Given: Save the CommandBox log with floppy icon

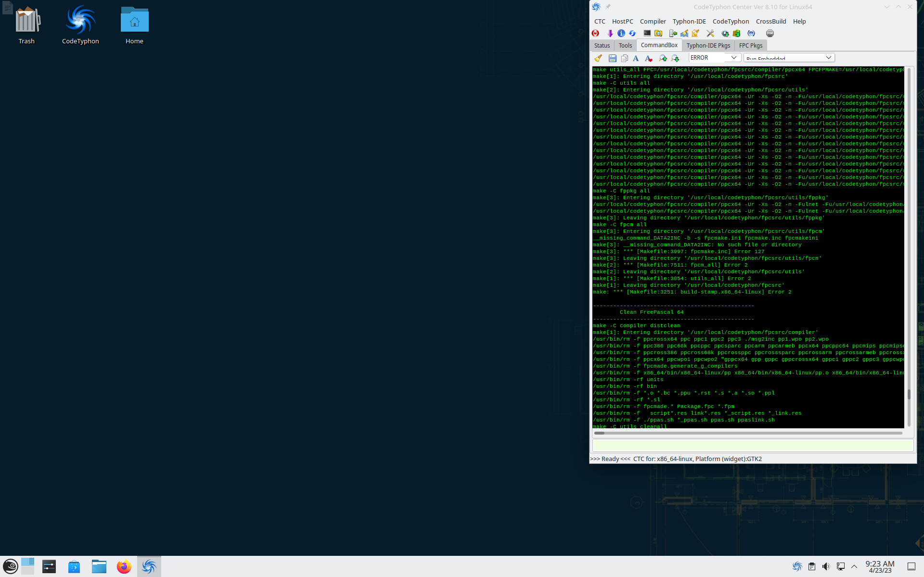Looking at the screenshot, I should (x=612, y=58).
